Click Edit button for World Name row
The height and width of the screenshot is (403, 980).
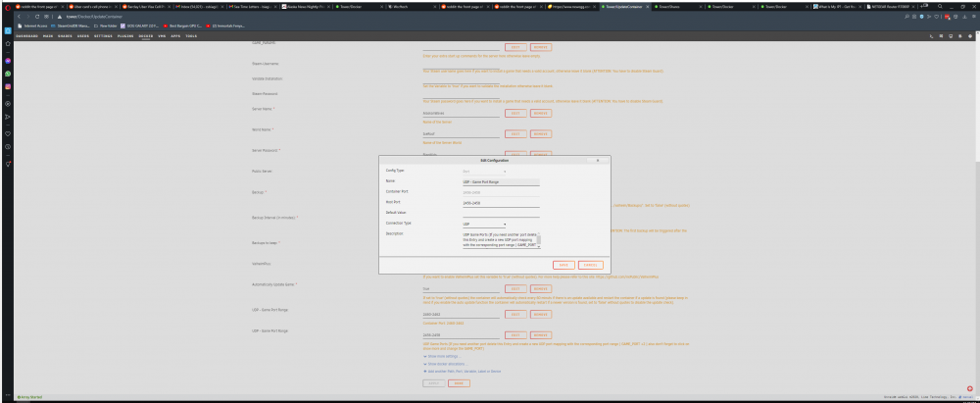click(515, 134)
